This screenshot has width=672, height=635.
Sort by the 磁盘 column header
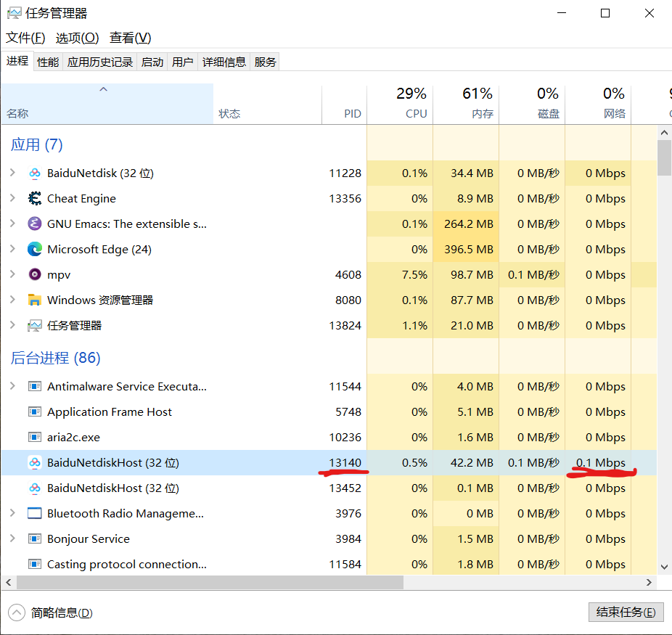click(532, 104)
